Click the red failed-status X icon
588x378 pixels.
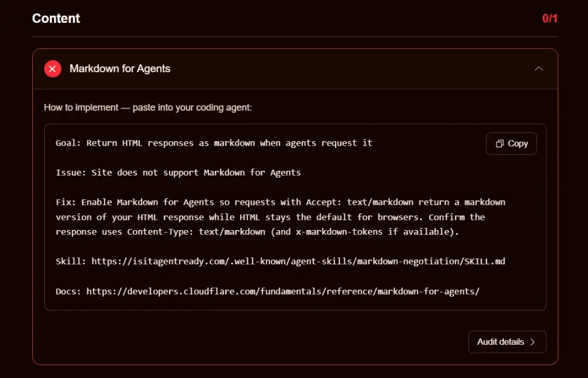(53, 69)
